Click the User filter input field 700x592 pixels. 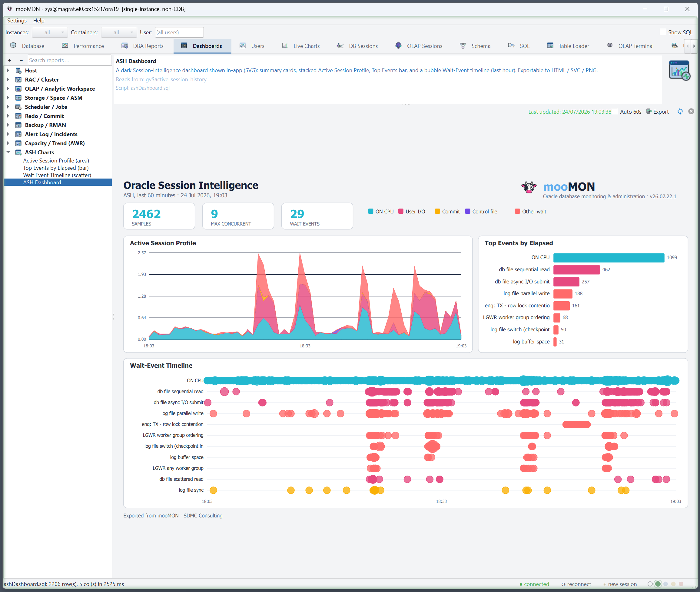pos(179,32)
